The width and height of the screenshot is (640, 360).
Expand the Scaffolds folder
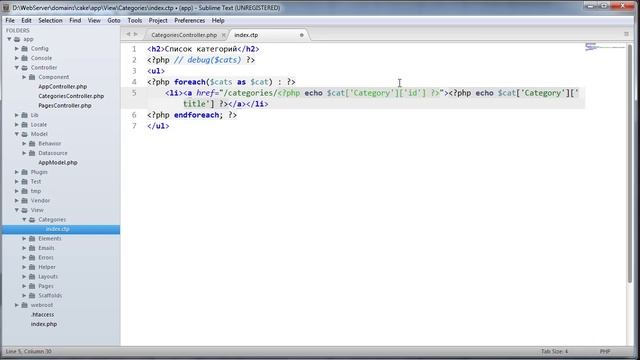(24, 296)
